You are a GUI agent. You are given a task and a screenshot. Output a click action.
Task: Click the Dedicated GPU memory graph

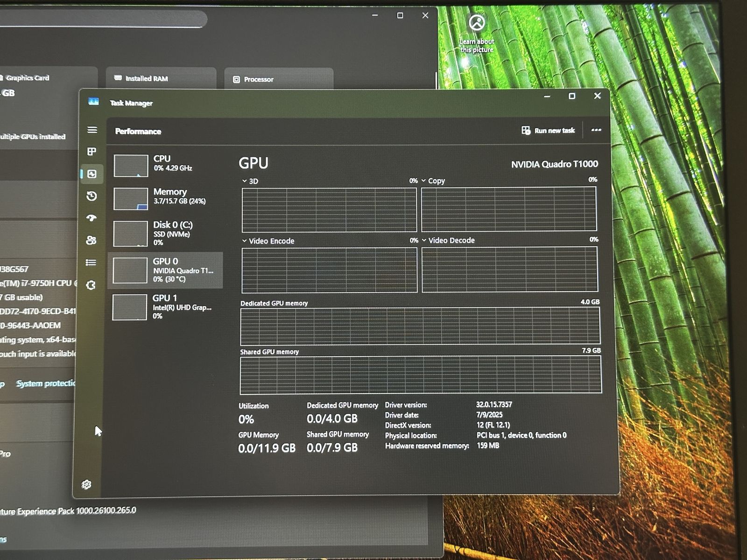point(420,326)
